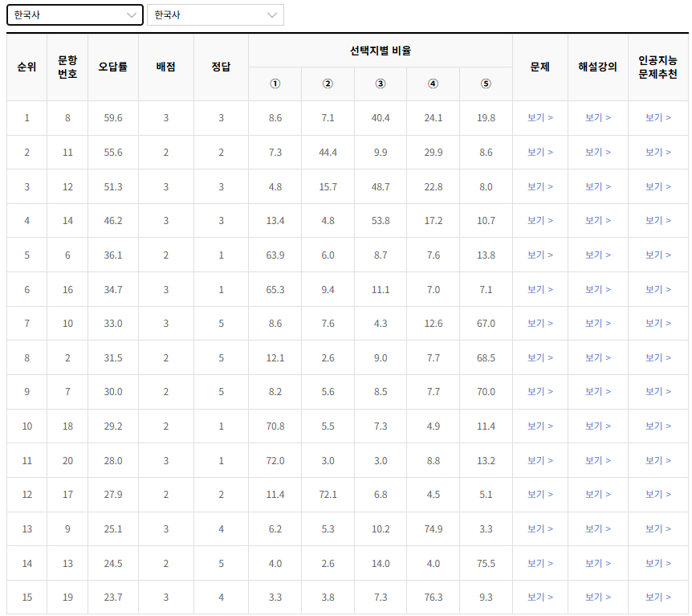The width and height of the screenshot is (692, 616).
Task: View 문제 for question 20 in rank 11
Action: 540,461
